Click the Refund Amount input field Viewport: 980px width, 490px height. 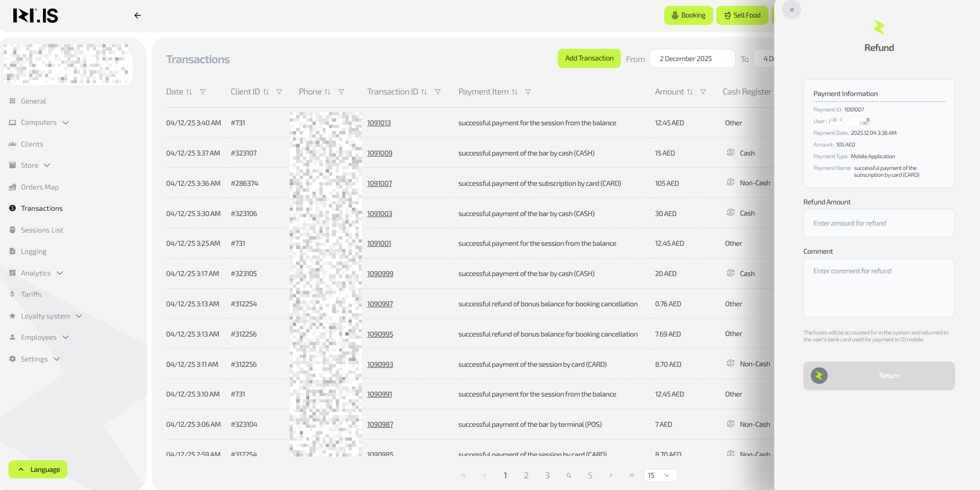pyautogui.click(x=879, y=223)
